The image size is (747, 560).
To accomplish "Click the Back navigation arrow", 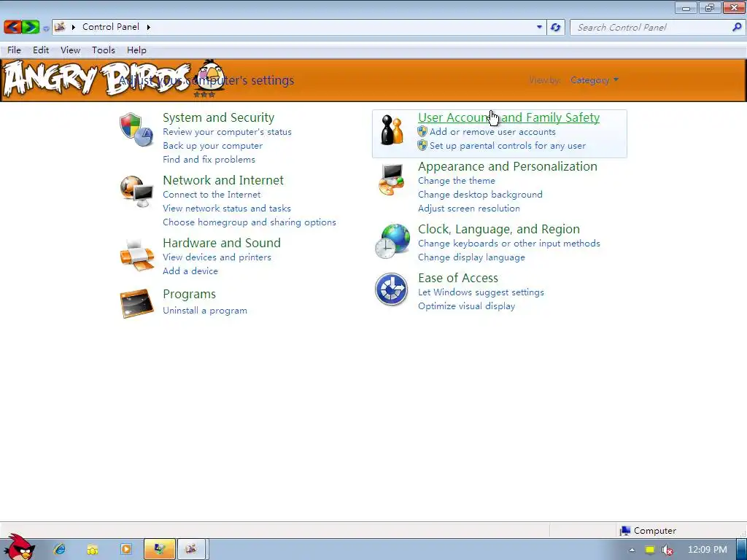I will point(12,27).
